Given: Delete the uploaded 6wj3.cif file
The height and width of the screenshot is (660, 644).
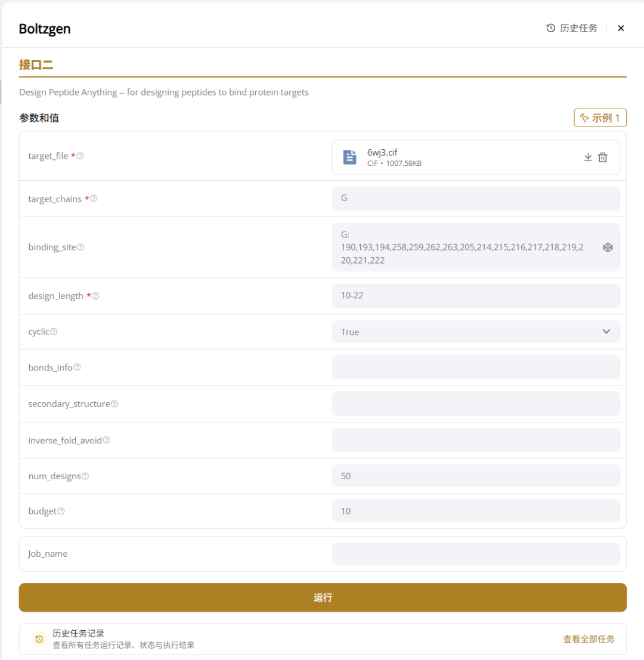Looking at the screenshot, I should [603, 156].
